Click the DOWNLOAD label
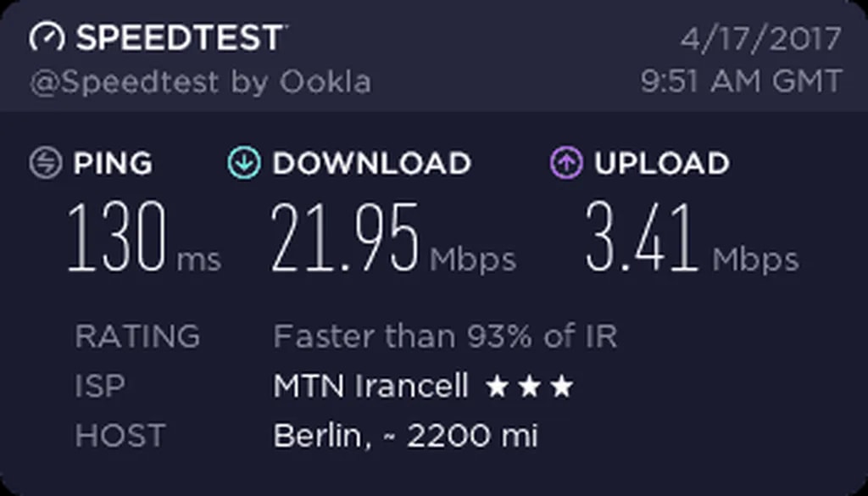This screenshot has width=868, height=496. (x=371, y=163)
